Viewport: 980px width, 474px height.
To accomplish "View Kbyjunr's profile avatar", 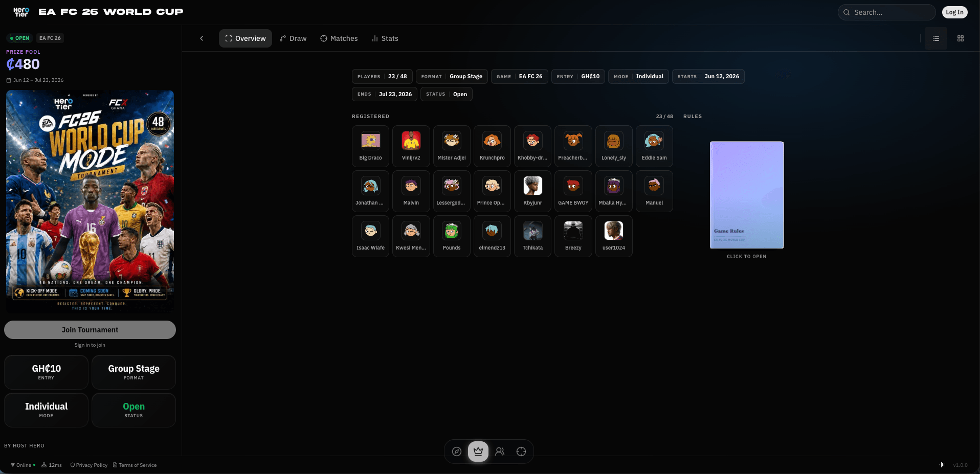I will (532, 186).
